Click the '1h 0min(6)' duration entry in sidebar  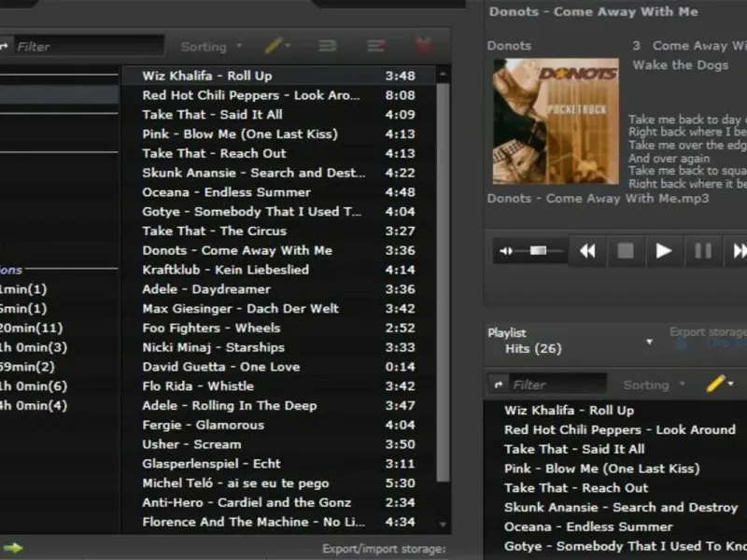click(x=34, y=386)
